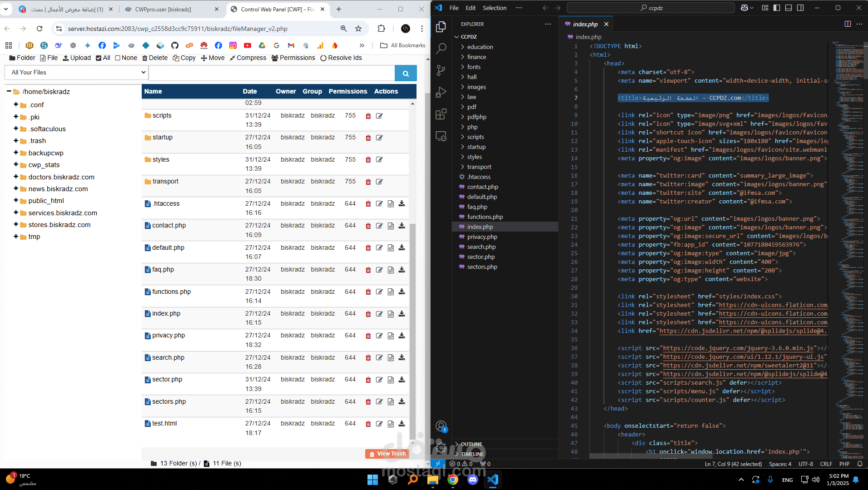Open Source Control view in VS Code

click(441, 70)
